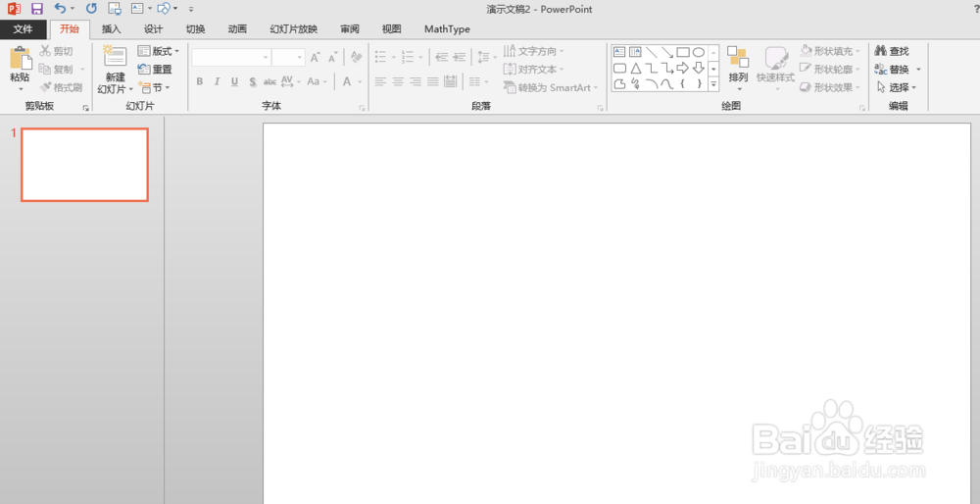Switch to the MathType tab
Viewport: 980px width, 504px height.
point(447,28)
